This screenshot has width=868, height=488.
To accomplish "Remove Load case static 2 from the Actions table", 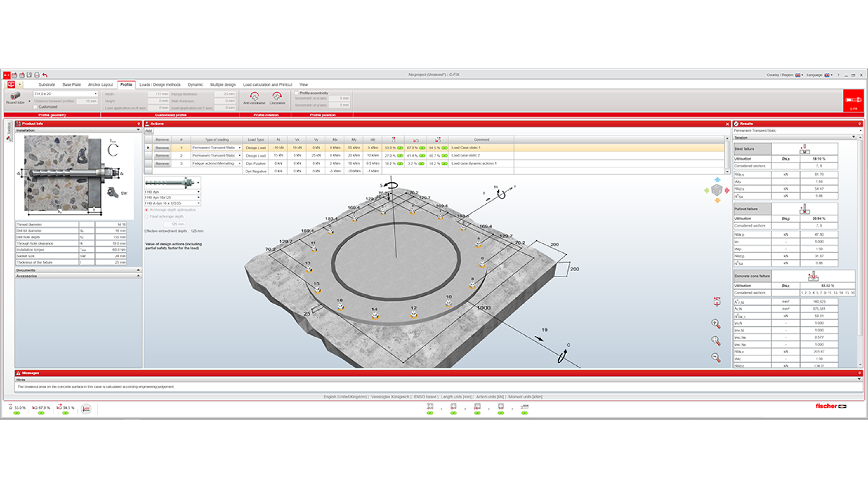I will (x=162, y=156).
